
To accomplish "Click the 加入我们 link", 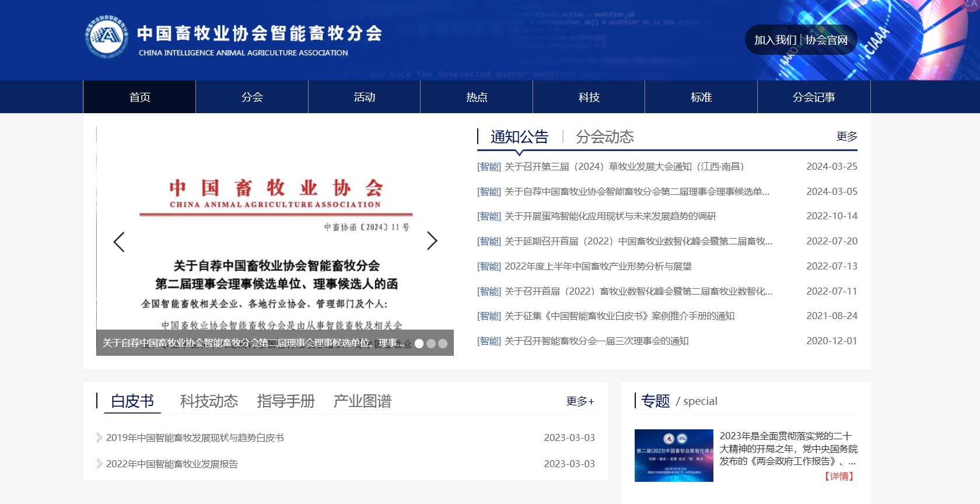I will click(x=775, y=40).
